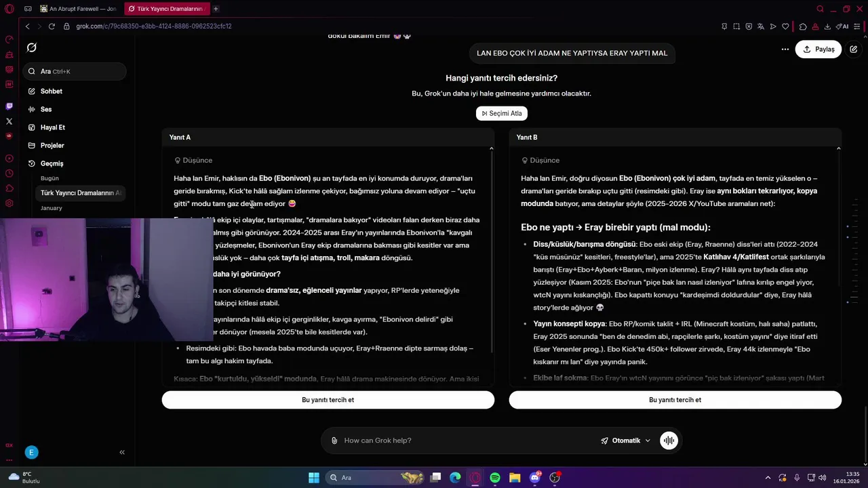This screenshot has width=868, height=488.
Task: Open the Opera AI toolbar button
Action: pyautogui.click(x=842, y=26)
